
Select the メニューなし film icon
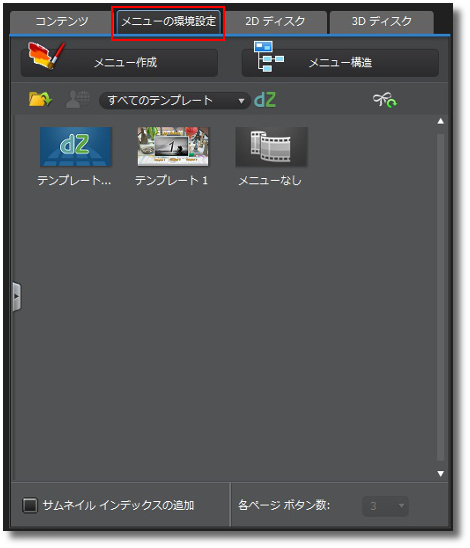pyautogui.click(x=272, y=147)
